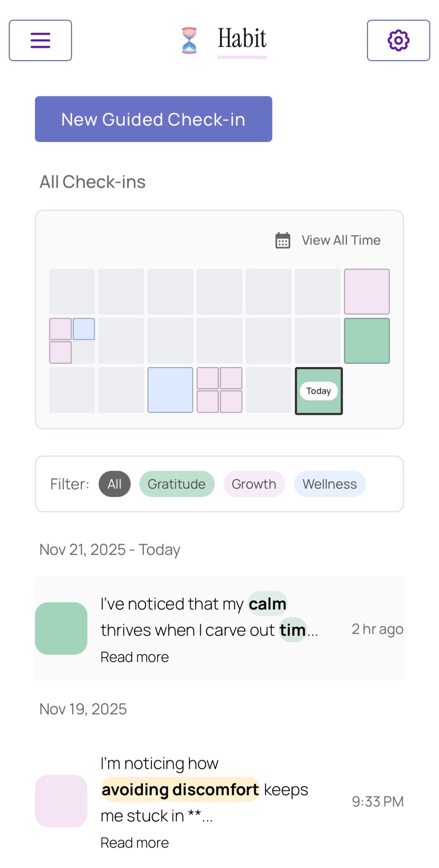This screenshot has width=439, height=868.
Task: Enable the Wellness filter chip
Action: [330, 484]
